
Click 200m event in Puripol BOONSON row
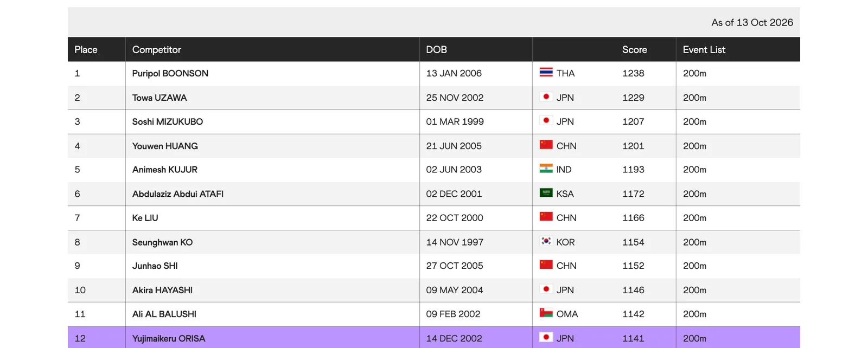694,73
